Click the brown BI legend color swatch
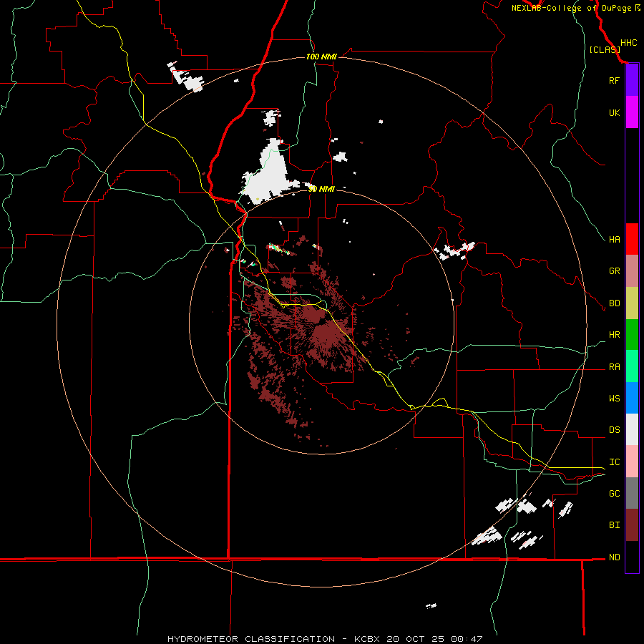This screenshot has height=644, width=644. (x=632, y=525)
